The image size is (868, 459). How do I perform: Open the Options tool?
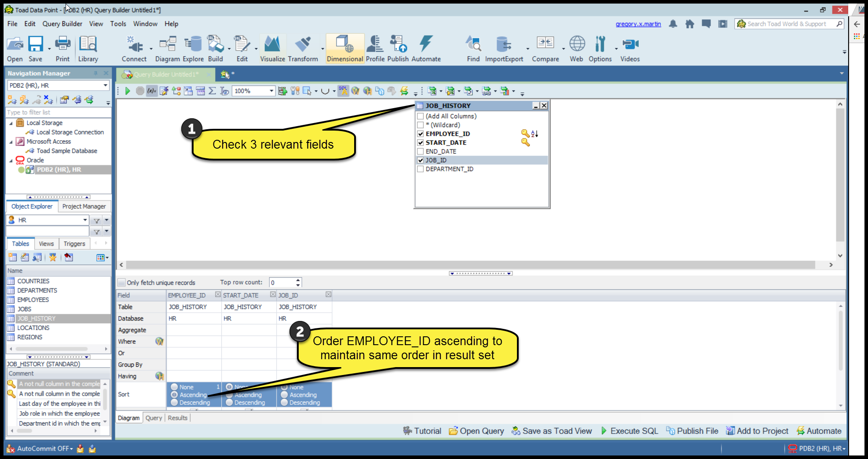point(600,49)
